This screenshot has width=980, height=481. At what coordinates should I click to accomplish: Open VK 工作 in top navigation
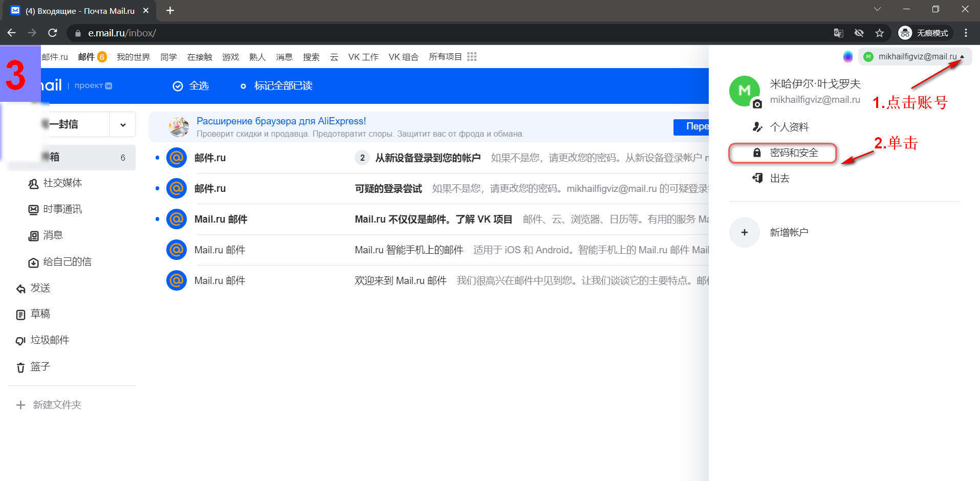tap(363, 57)
